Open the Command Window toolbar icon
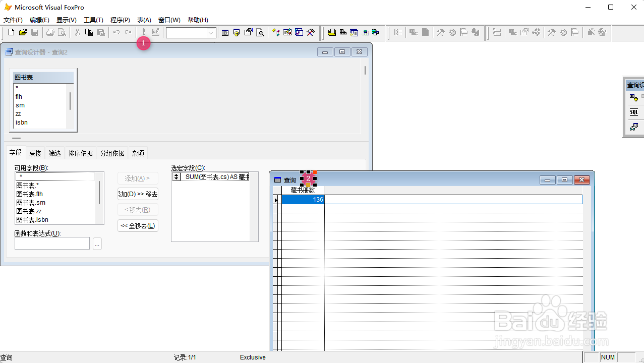 (x=225, y=32)
